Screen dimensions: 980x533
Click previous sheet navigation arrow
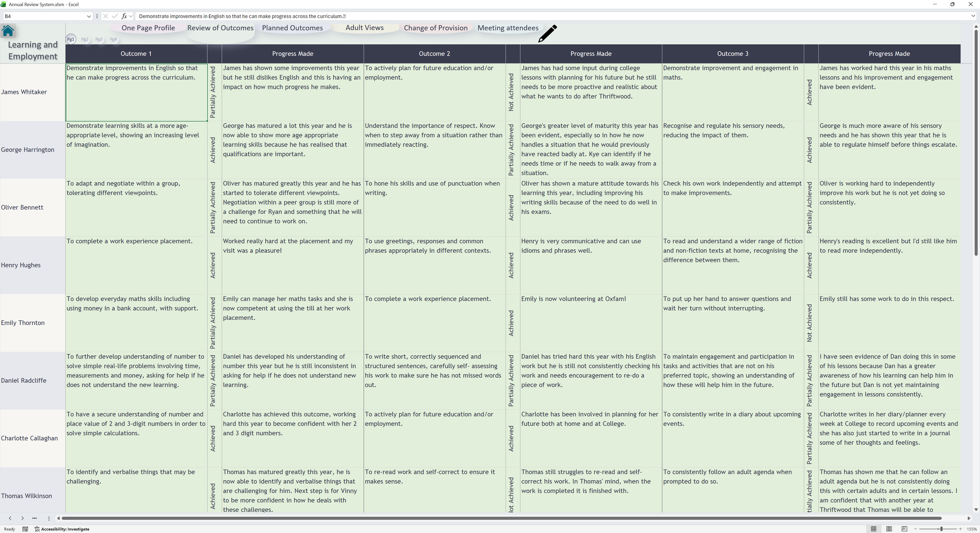[x=10, y=518]
